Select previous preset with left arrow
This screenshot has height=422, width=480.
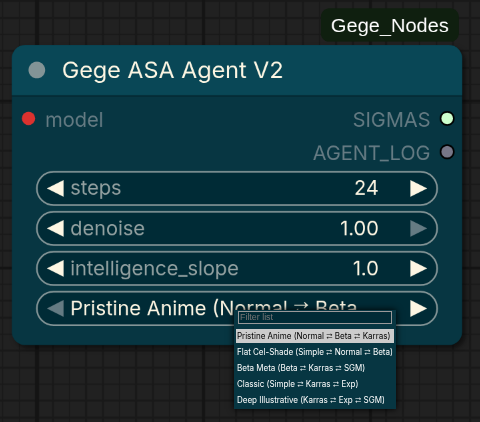tap(55, 308)
